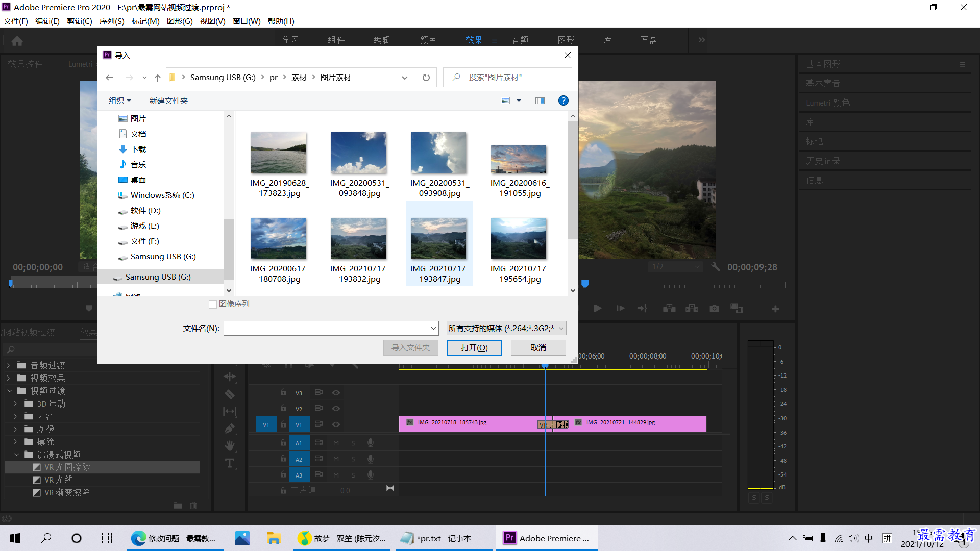Open program monitor wrench settings
This screenshot has height=551, width=980.
[716, 267]
